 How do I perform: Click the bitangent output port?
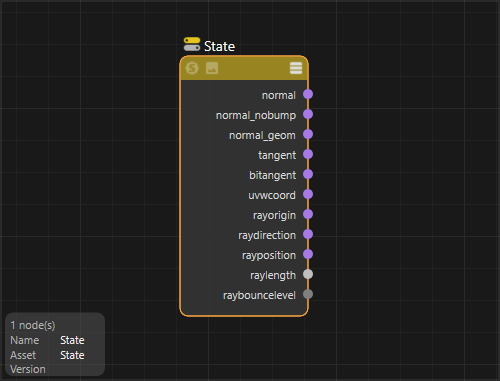[308, 174]
